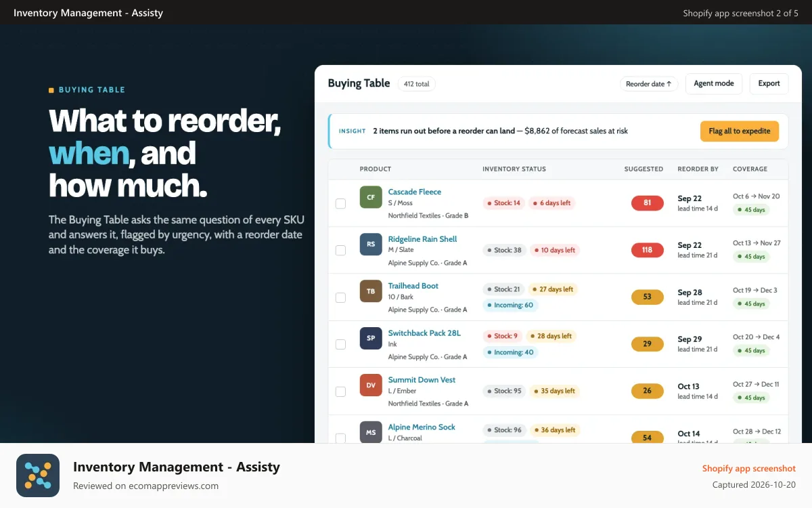This screenshot has width=812, height=508.
Task: Click the Incoming: 40 chip
Action: (x=510, y=352)
